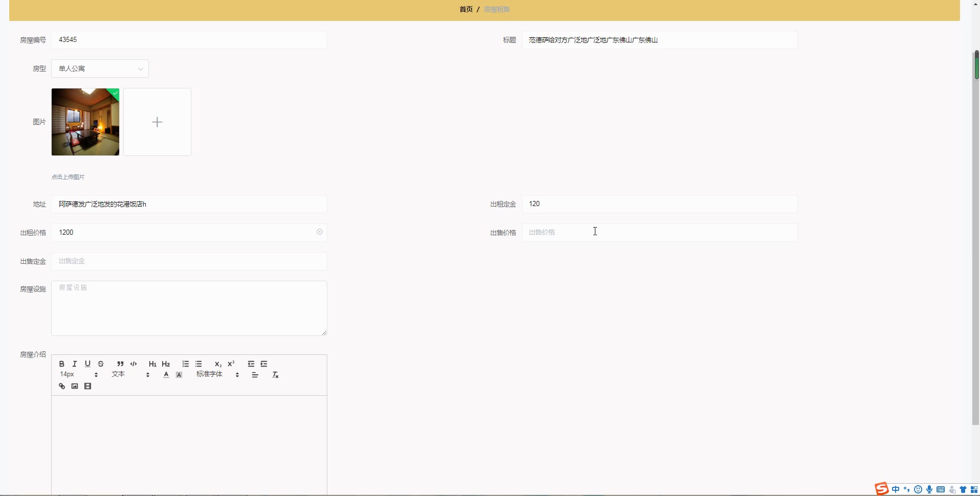Decrease indent in the editor
Viewport: 980px width, 496px height.
click(x=251, y=364)
